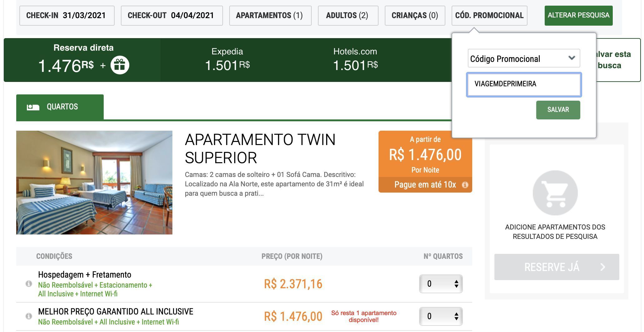644x332 pixels.
Task: Open room quantity selector for Melhor Preço Garantido
Action: [441, 316]
